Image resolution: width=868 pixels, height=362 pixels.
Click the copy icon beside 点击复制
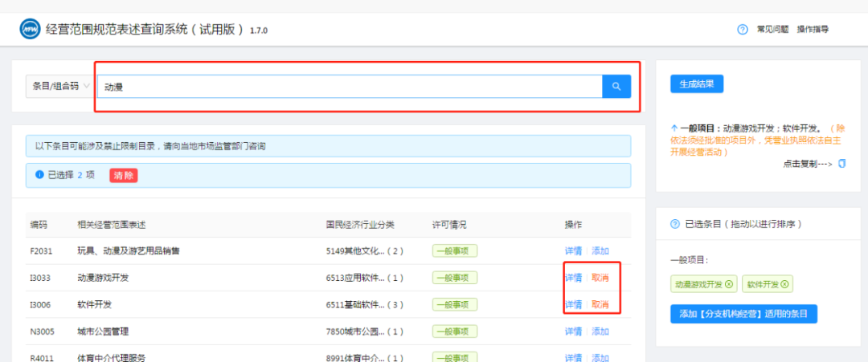pos(841,164)
